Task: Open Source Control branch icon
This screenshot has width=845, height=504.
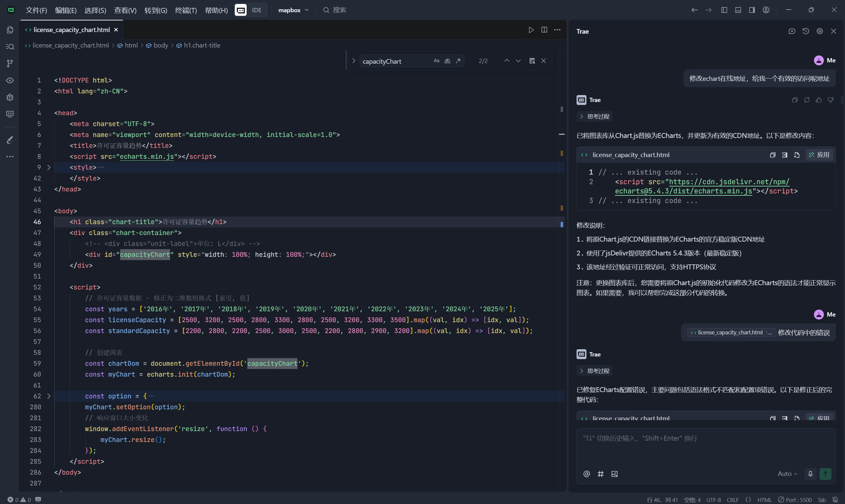Action: point(10,63)
